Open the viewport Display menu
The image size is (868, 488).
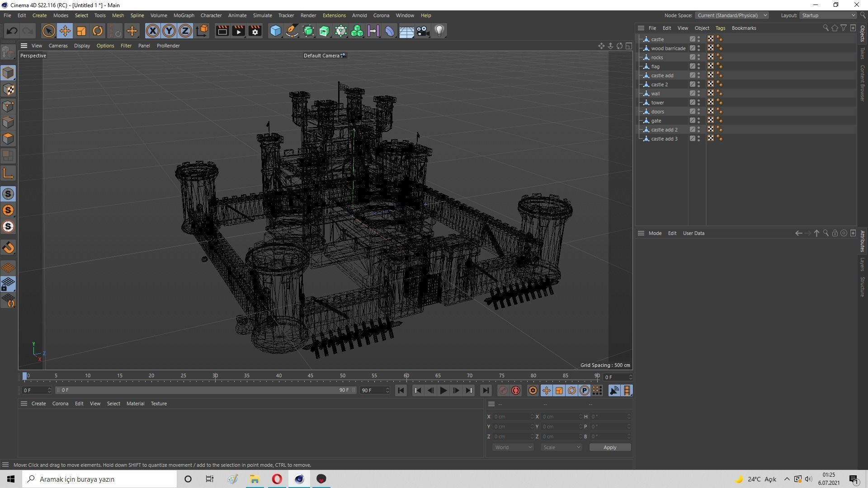tap(82, 46)
